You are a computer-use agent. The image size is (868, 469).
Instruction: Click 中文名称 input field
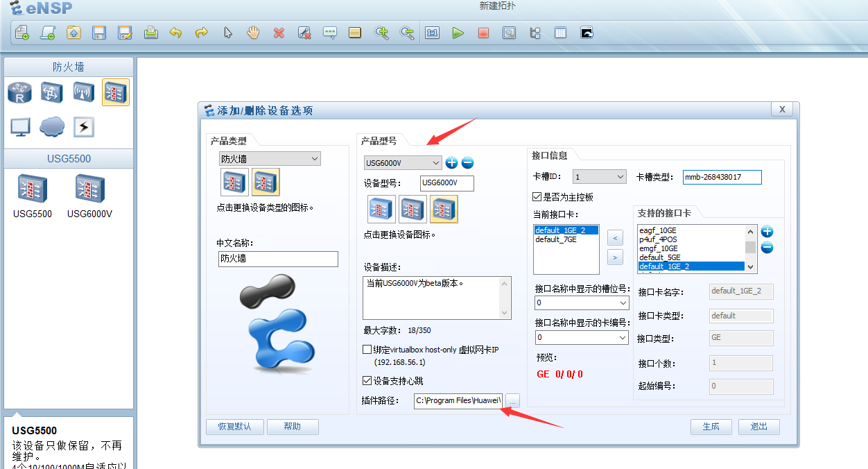[278, 259]
